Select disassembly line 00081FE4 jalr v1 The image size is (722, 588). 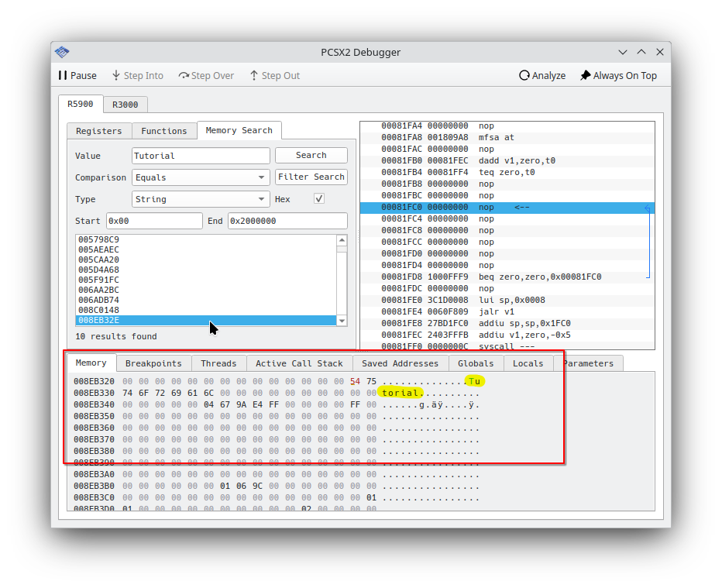tap(507, 311)
